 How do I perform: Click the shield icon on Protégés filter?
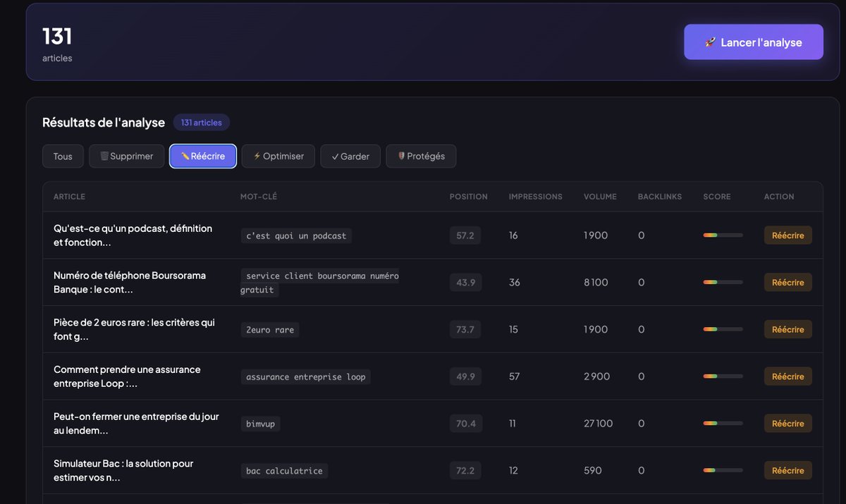[401, 156]
